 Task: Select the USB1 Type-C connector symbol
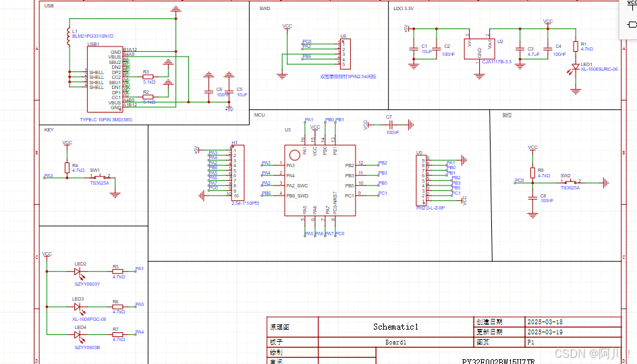point(105,79)
